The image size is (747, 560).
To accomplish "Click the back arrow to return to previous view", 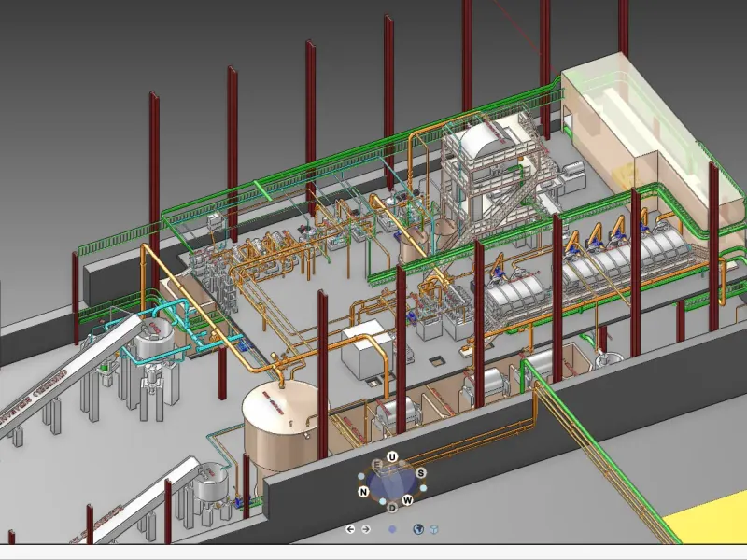I will [351, 529].
